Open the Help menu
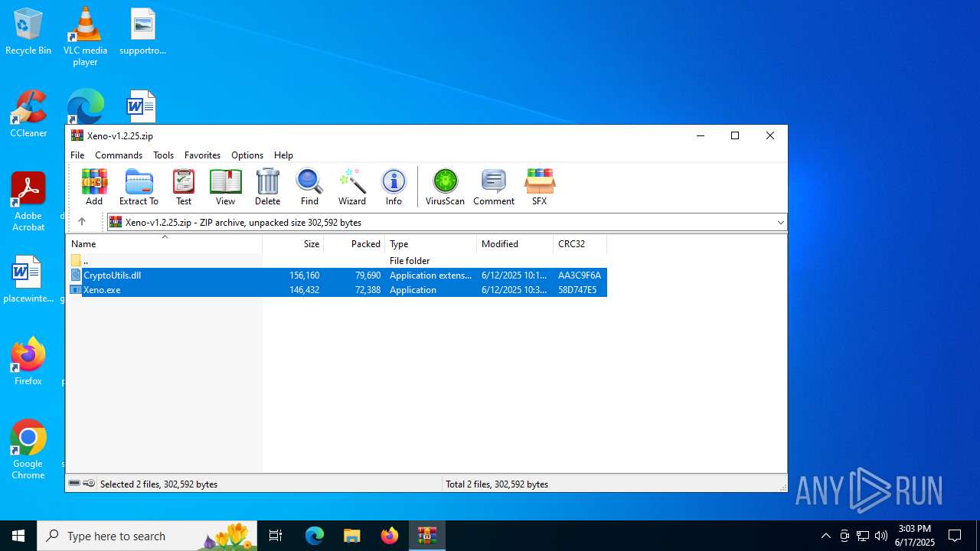 point(283,155)
